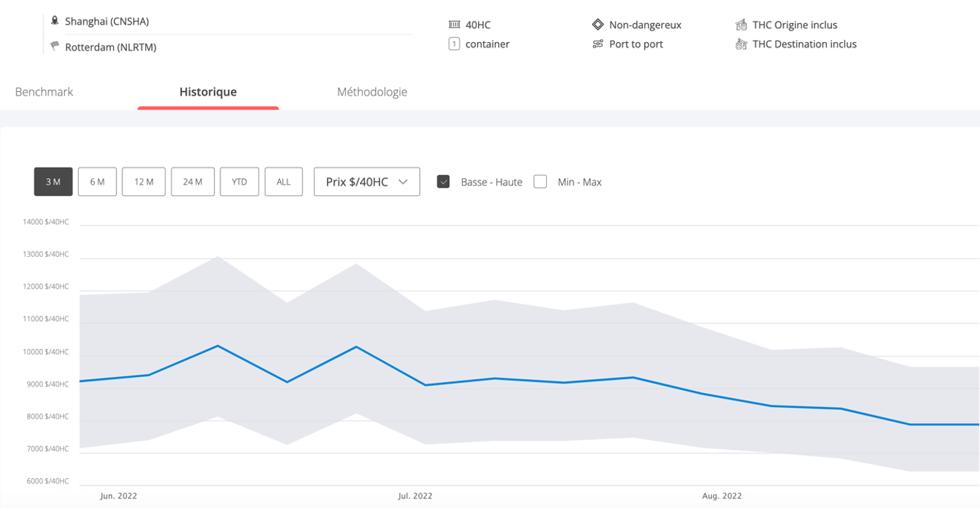The height and width of the screenshot is (511, 980).
Task: Click the 12000 $/40HC axis label
Action: pos(46,286)
